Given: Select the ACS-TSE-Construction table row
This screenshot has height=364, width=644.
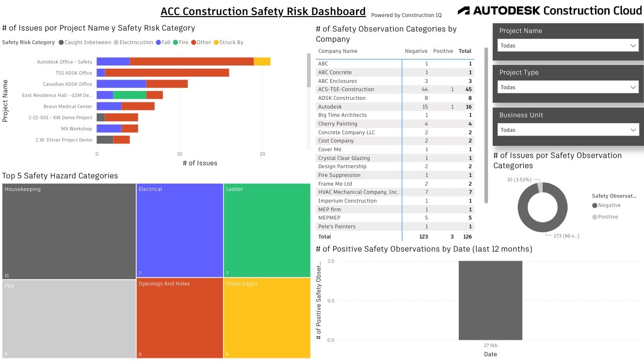Looking at the screenshot, I should point(395,90).
